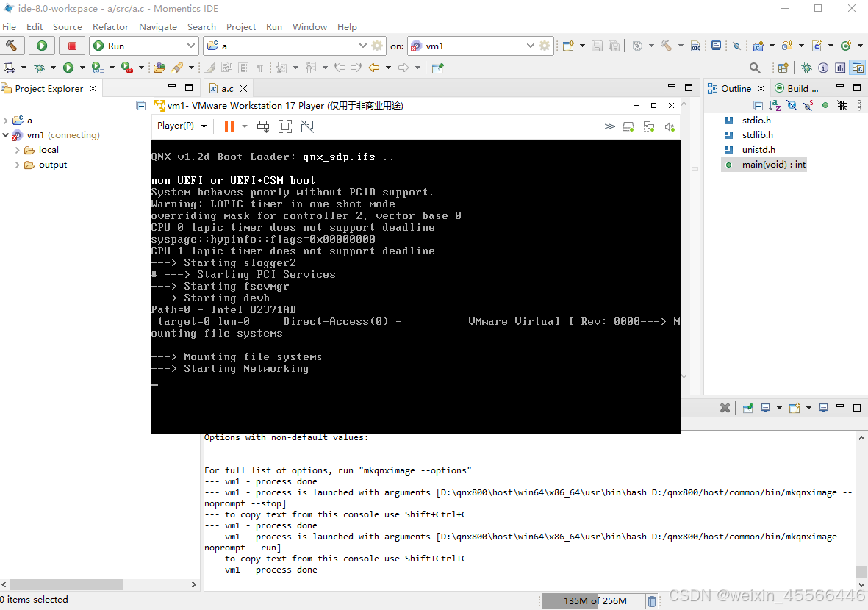868x610 pixels.
Task: Click network adapter icon in VMware
Action: pos(649,126)
